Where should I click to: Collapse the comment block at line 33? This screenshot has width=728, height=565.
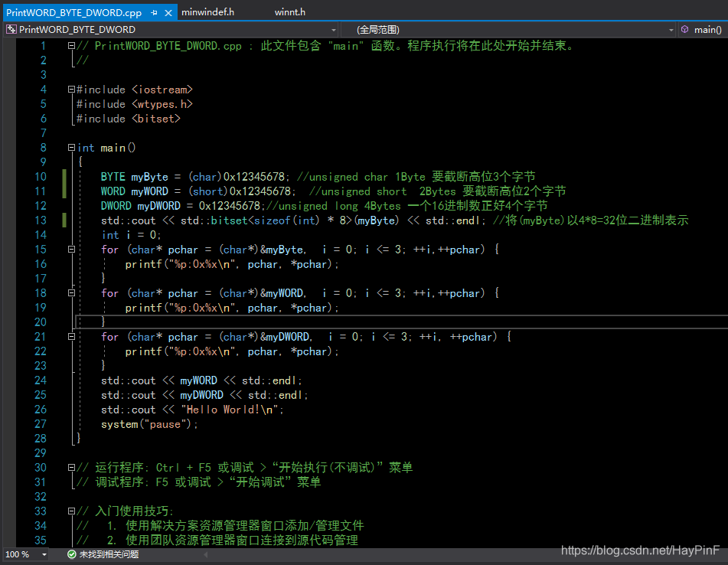[71, 511]
